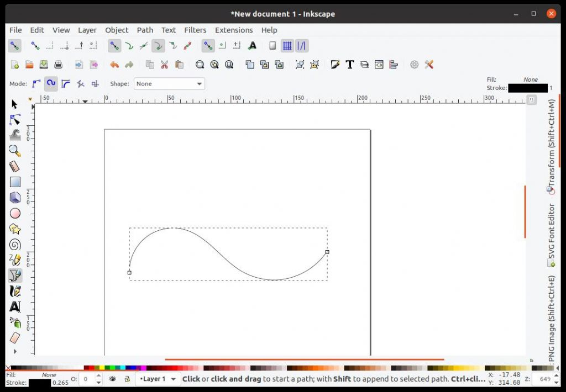Viewport: 566px width, 392px height.
Task: Select the Eraser tool
Action: pos(15,338)
